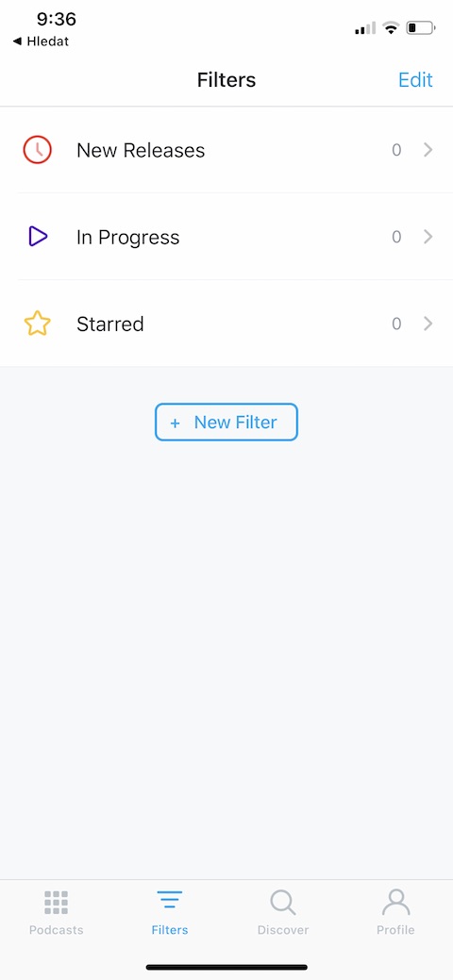Open the Starred filter label
This screenshot has height=980, width=453.
[x=110, y=324]
